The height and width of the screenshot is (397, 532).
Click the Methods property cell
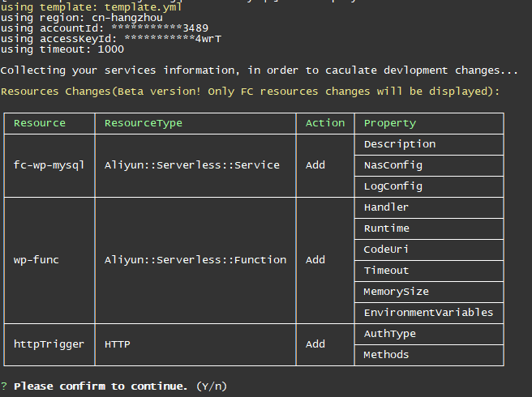point(387,355)
